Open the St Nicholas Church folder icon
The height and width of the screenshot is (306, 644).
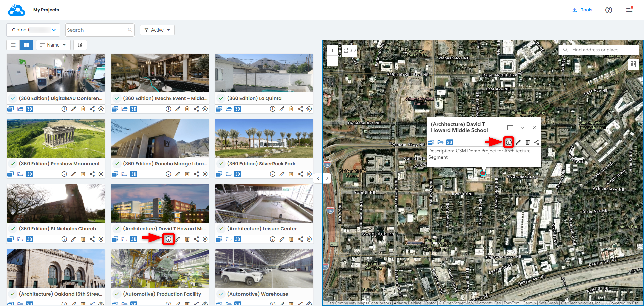(x=20, y=239)
